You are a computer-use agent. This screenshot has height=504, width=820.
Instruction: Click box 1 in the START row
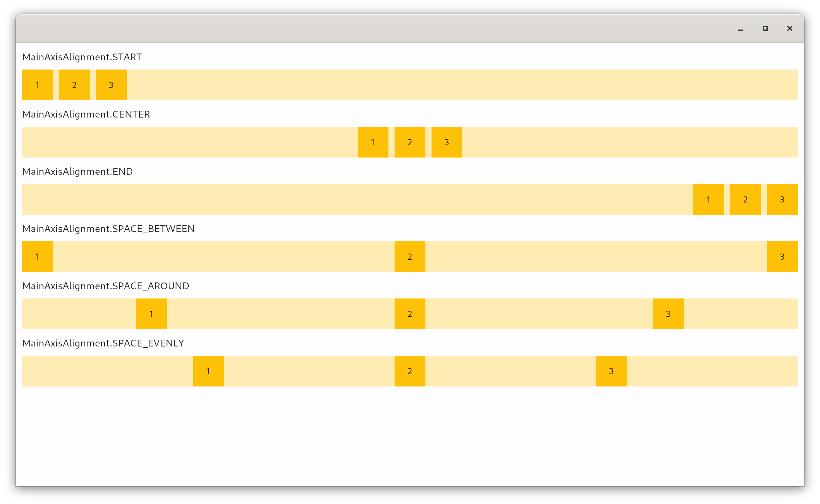37,85
